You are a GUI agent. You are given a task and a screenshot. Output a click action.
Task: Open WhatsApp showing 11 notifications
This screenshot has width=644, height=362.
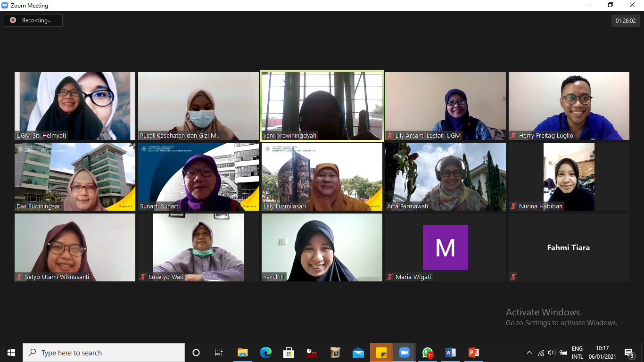pyautogui.click(x=427, y=352)
